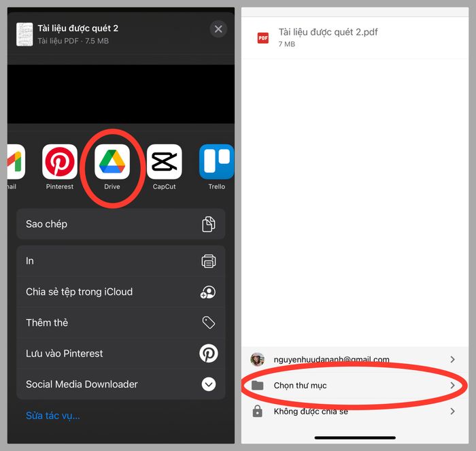The image size is (476, 451).
Task: Close the share sheet with X button
Action: tap(218, 29)
